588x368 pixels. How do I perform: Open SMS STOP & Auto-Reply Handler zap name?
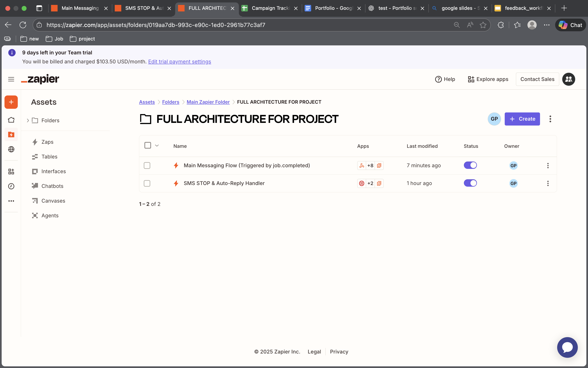tap(224, 183)
